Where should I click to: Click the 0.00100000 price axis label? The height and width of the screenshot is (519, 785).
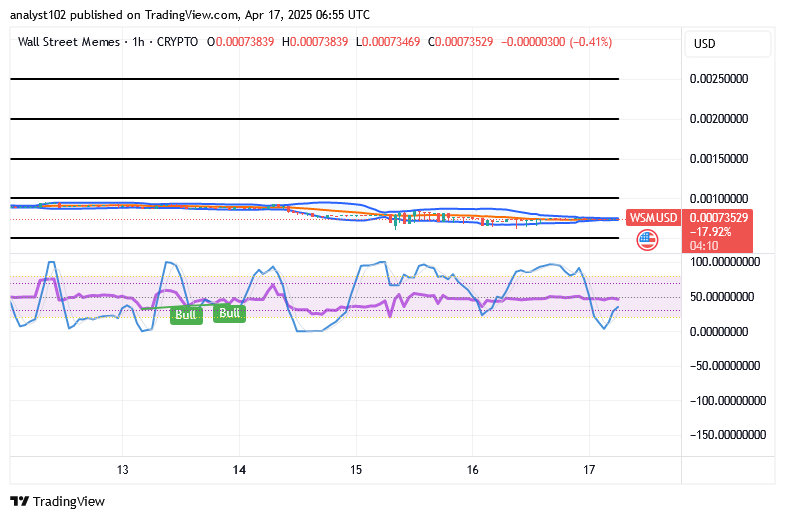719,199
